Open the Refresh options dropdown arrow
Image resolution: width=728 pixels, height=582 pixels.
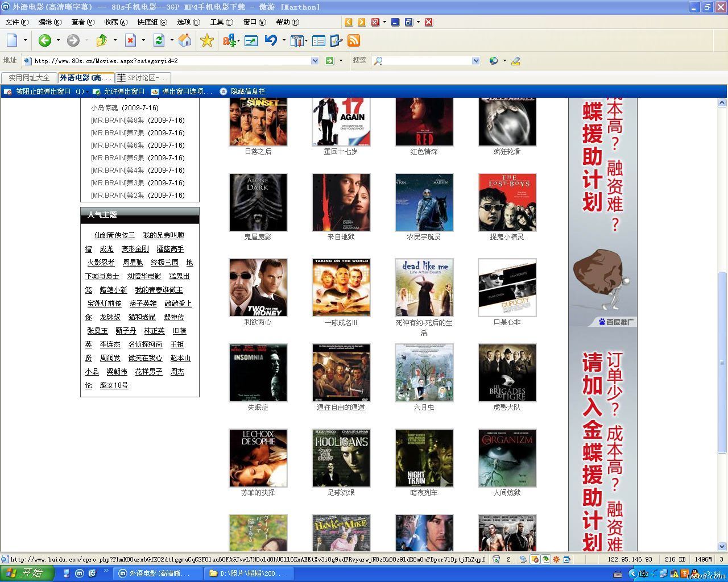click(172, 40)
